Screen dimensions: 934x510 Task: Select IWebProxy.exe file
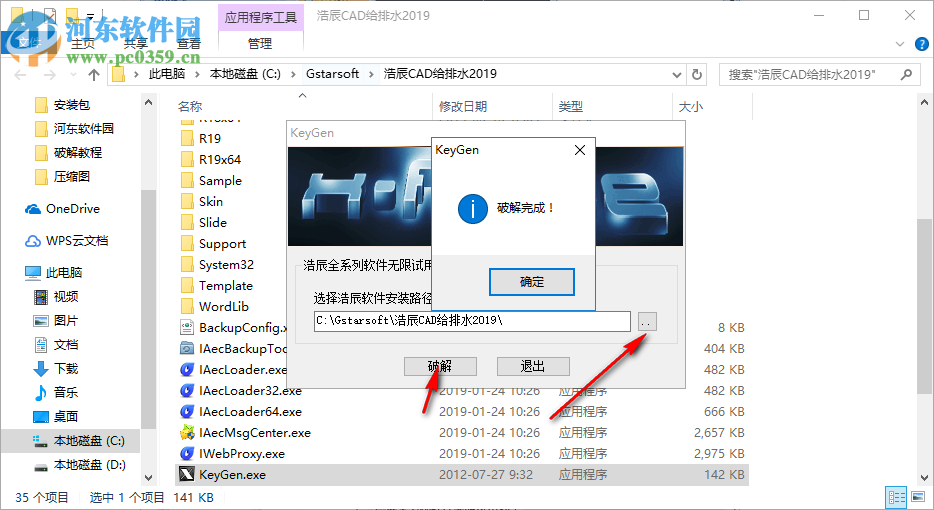tap(241, 453)
